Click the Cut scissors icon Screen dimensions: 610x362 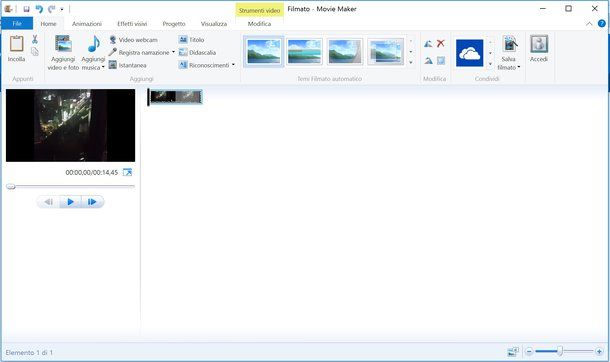[x=35, y=39]
